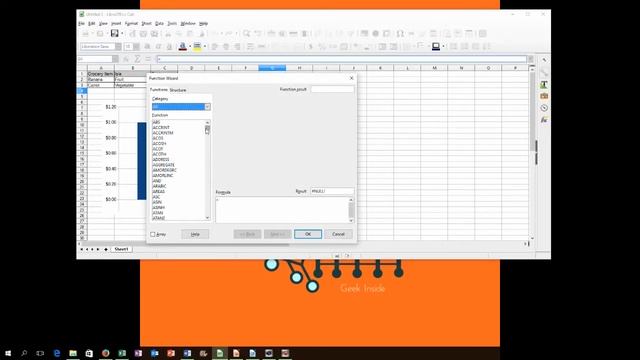Enable the Array checkbox in Function Wizard
This screenshot has width=640, height=360.
(153, 234)
